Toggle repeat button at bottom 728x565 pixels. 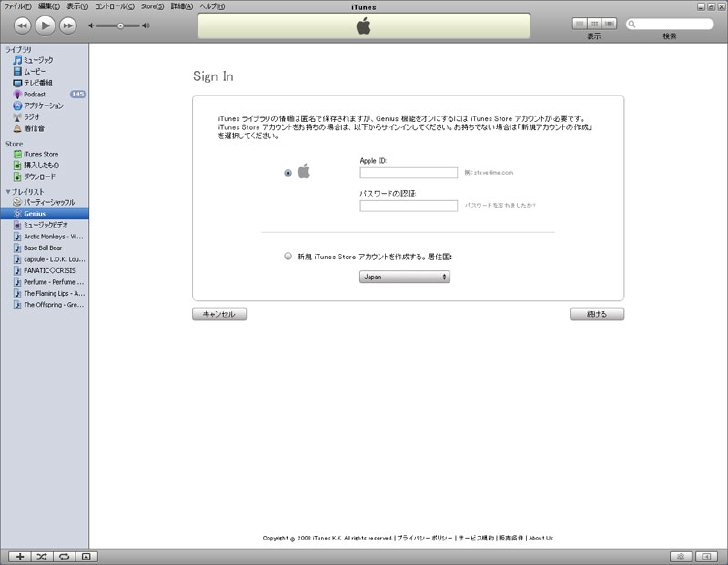64,556
